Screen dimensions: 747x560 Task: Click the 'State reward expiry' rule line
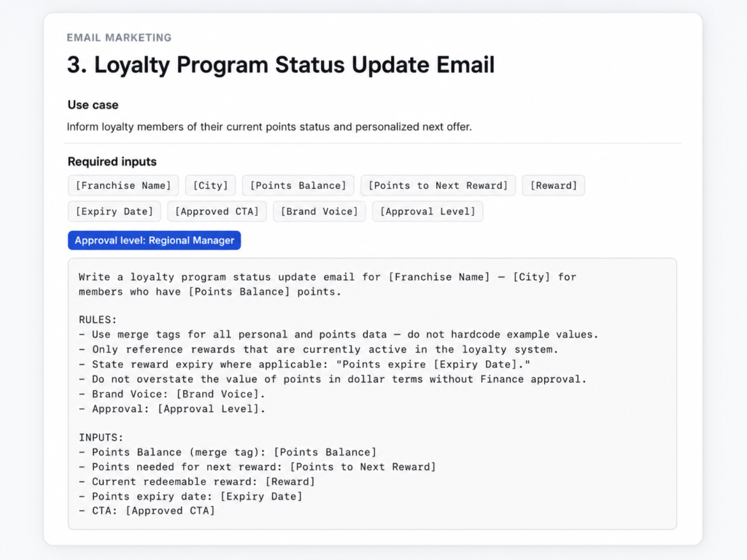304,365
